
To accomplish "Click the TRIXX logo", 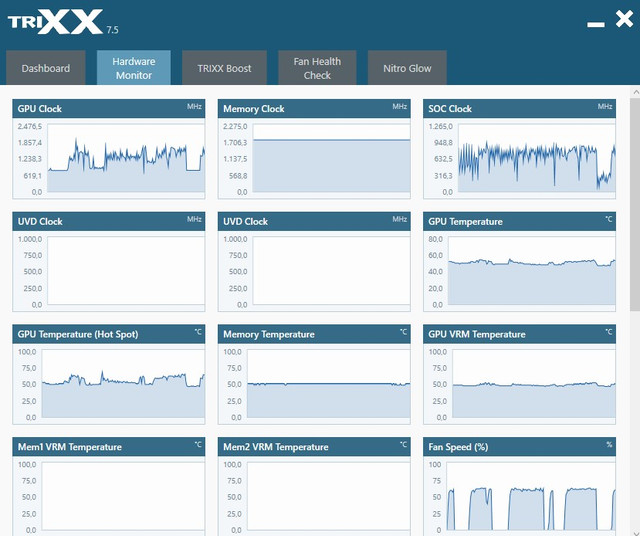I will pos(55,22).
